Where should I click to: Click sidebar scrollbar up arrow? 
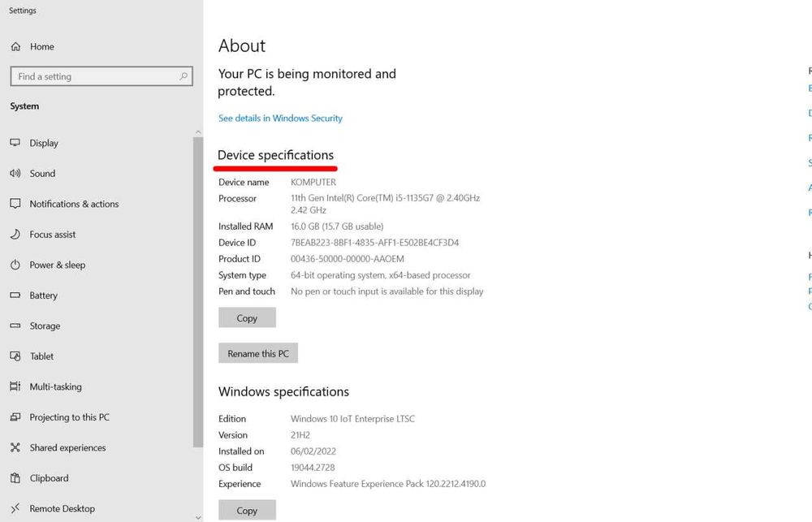(x=198, y=132)
